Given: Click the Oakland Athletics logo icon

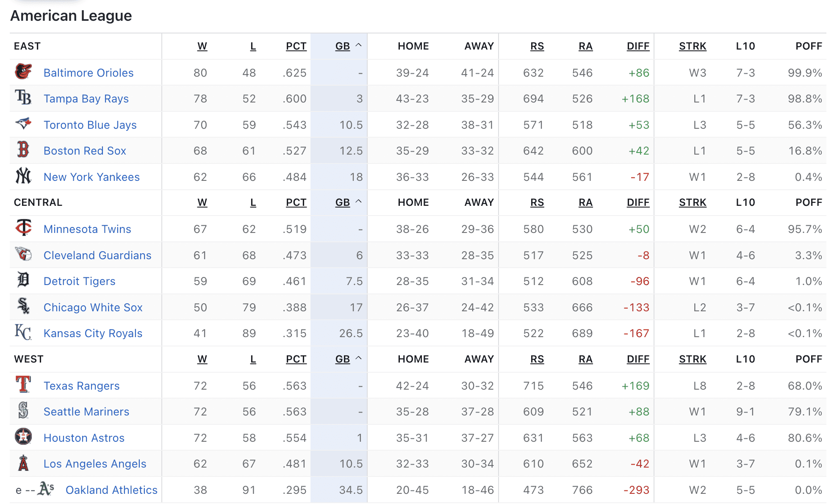Looking at the screenshot, I should 46,489.
